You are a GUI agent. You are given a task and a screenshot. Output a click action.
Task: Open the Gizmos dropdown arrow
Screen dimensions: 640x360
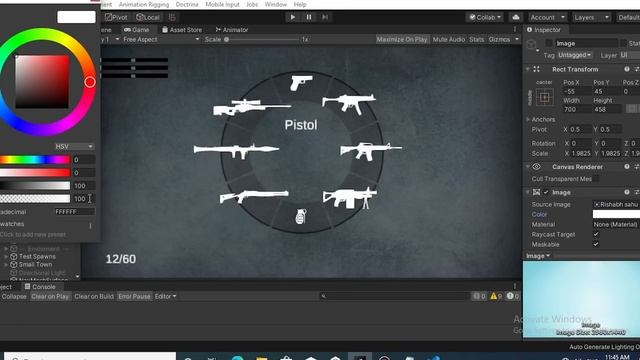517,40
